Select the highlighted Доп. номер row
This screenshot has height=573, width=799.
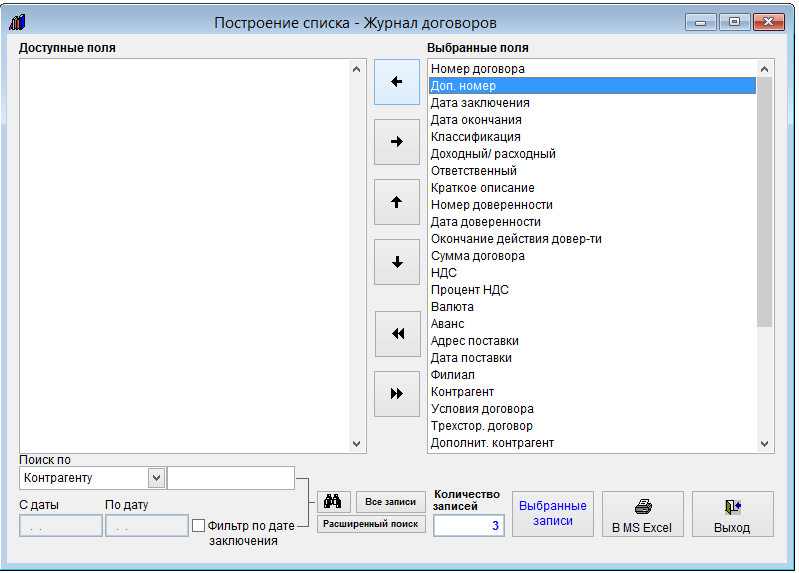coord(592,86)
